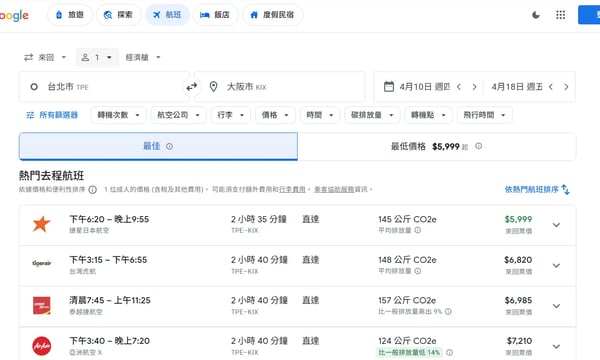
Task: Click the blue button at top right
Action: [589, 15]
